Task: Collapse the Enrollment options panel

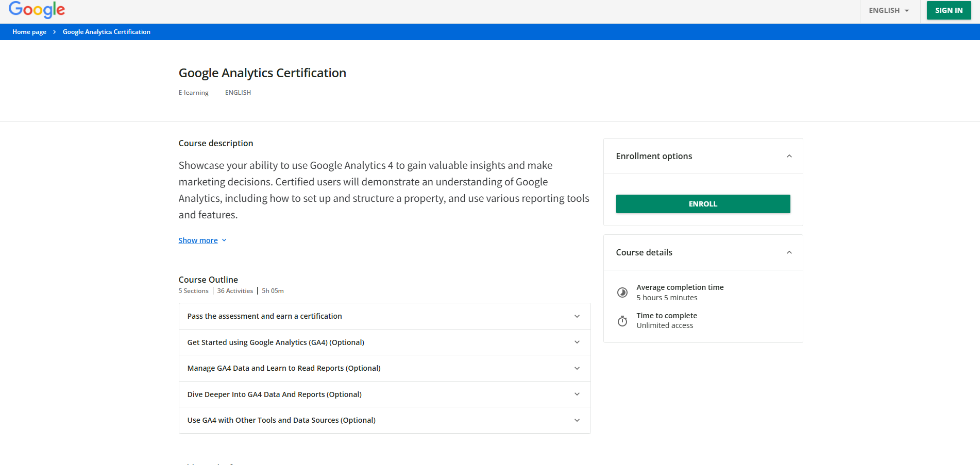Action: [x=789, y=156]
